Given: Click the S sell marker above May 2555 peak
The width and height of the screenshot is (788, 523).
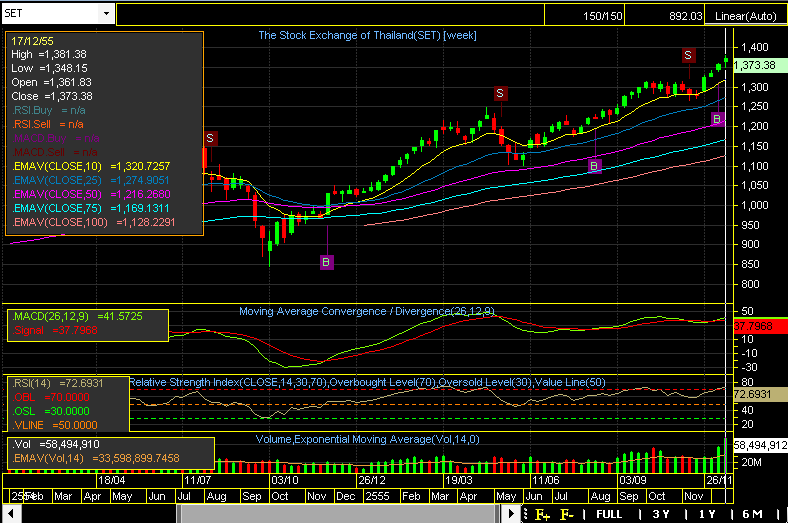Looking at the screenshot, I should coord(500,93).
